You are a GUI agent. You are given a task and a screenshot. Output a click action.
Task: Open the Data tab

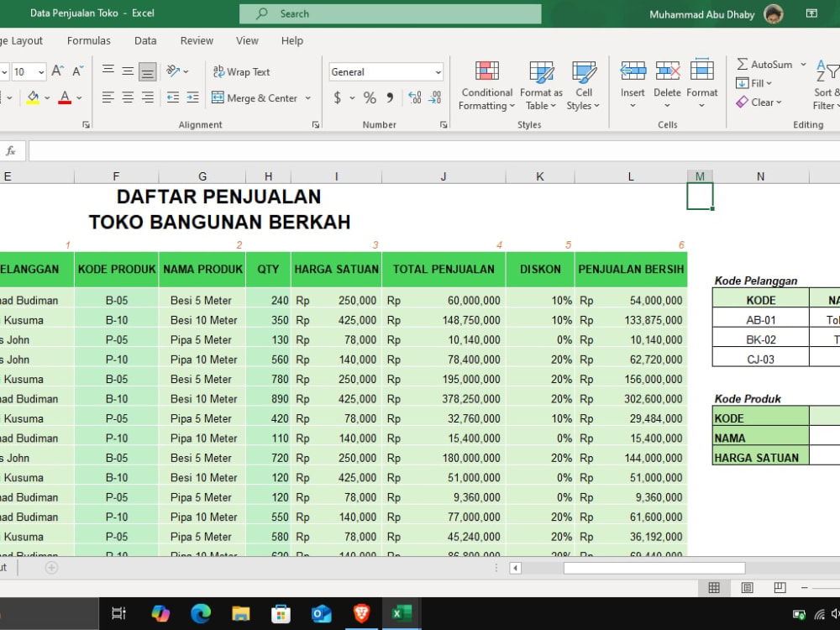pos(145,40)
